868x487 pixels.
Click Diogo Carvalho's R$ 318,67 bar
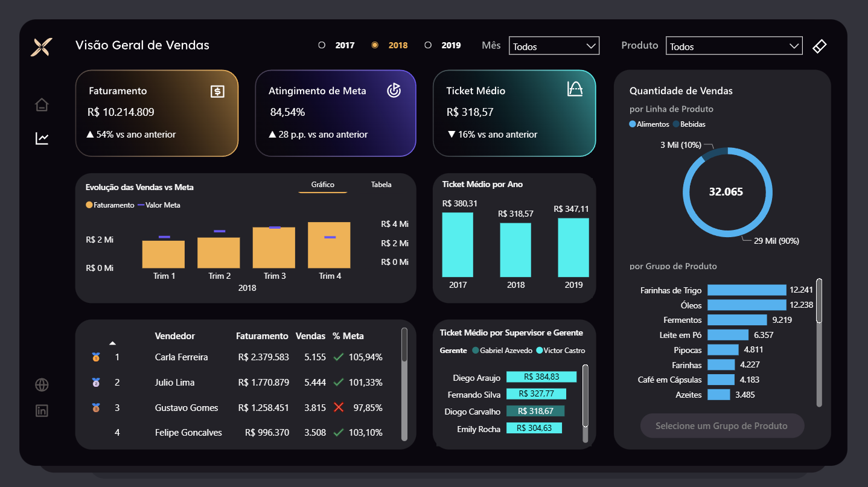coord(535,411)
